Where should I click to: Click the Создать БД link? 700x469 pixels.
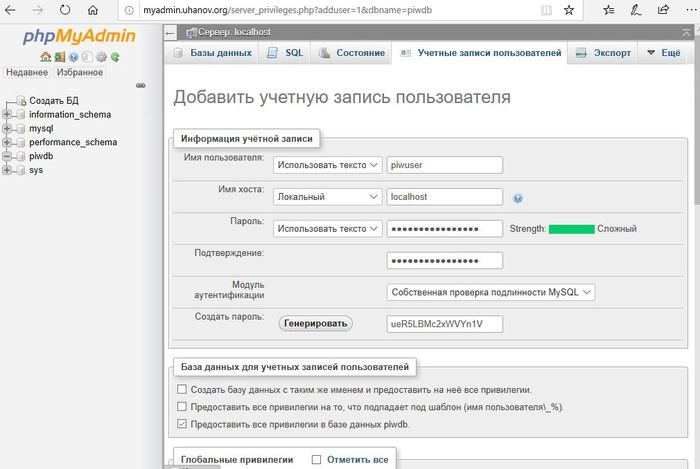[x=55, y=100]
